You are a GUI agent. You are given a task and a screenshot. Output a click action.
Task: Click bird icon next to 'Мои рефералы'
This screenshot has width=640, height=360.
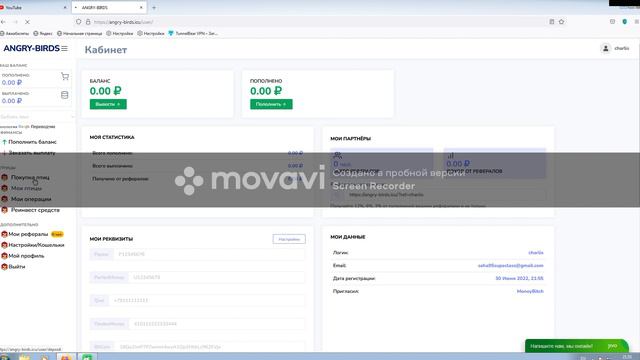point(4,234)
